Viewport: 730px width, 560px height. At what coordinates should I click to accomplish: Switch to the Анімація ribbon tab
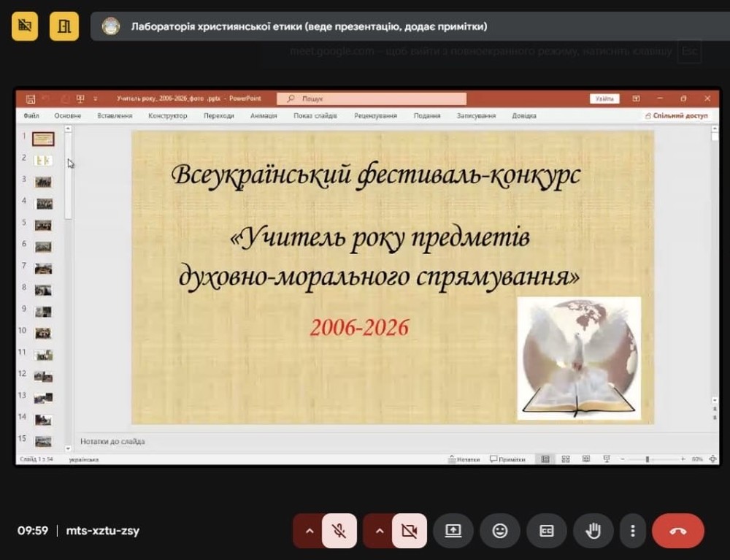(264, 115)
